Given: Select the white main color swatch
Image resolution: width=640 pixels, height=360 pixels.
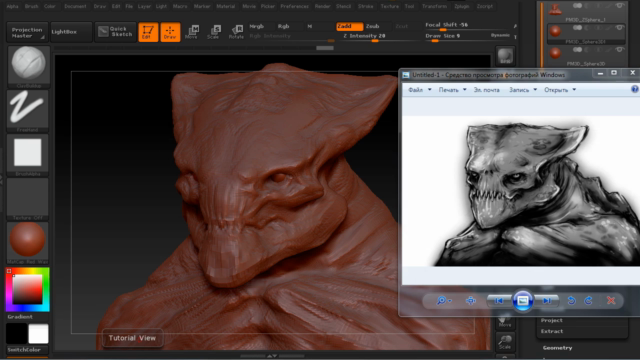Looking at the screenshot, I should pyautogui.click(x=38, y=333).
